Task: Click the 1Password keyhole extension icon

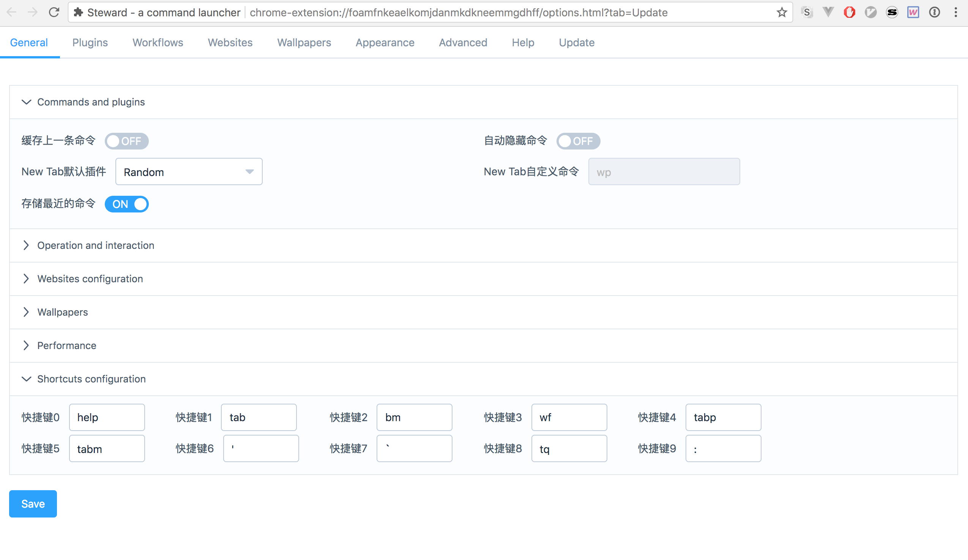Action: pyautogui.click(x=934, y=13)
